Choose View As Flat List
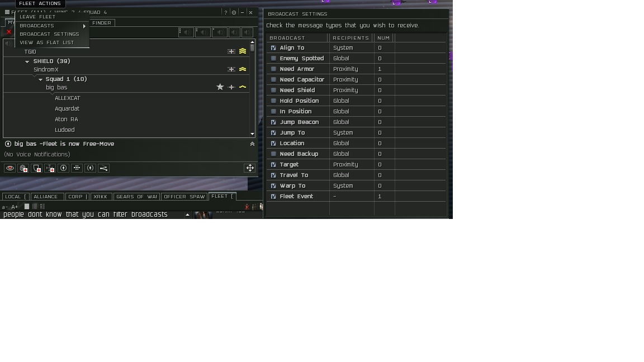This screenshot has width=644, height=362. tap(47, 42)
